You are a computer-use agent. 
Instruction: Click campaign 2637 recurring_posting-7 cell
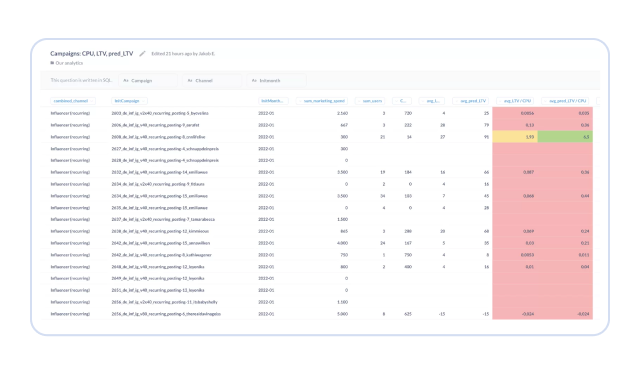[x=163, y=219]
